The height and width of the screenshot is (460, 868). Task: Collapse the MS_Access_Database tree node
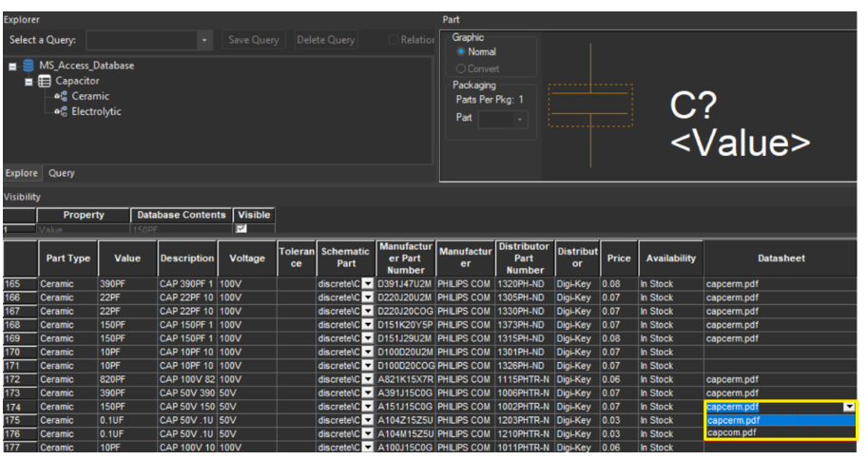(x=12, y=67)
